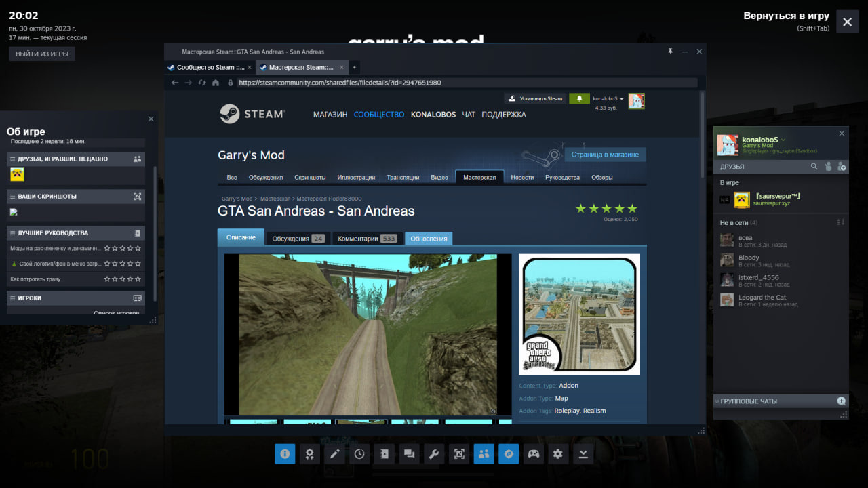This screenshot has width=868, height=488.
Task: Open the achievements icon in overlay toolbar
Action: point(309,454)
